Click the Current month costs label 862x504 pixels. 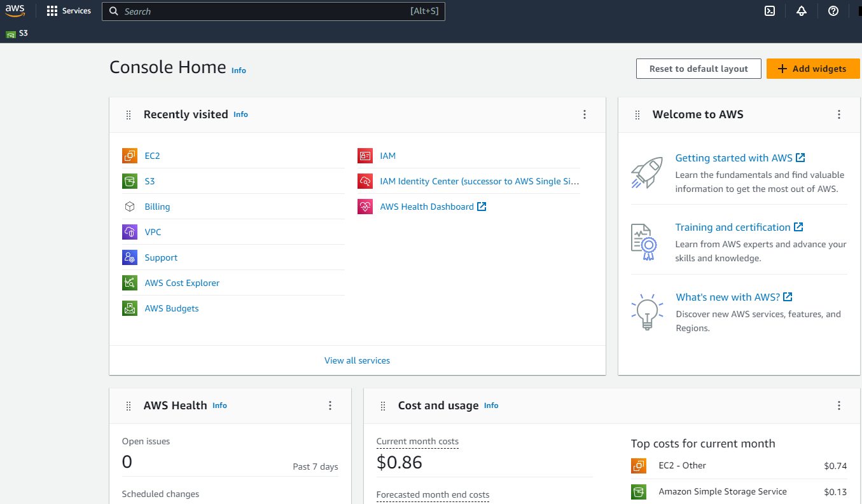(x=417, y=441)
